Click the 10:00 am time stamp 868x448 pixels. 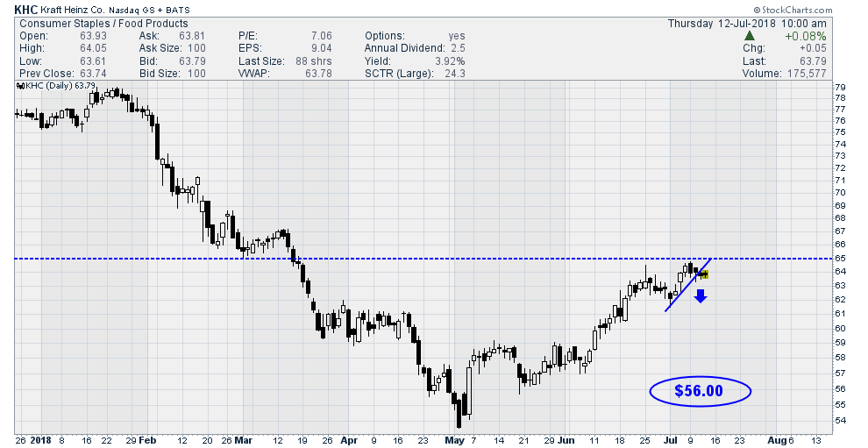click(x=804, y=24)
